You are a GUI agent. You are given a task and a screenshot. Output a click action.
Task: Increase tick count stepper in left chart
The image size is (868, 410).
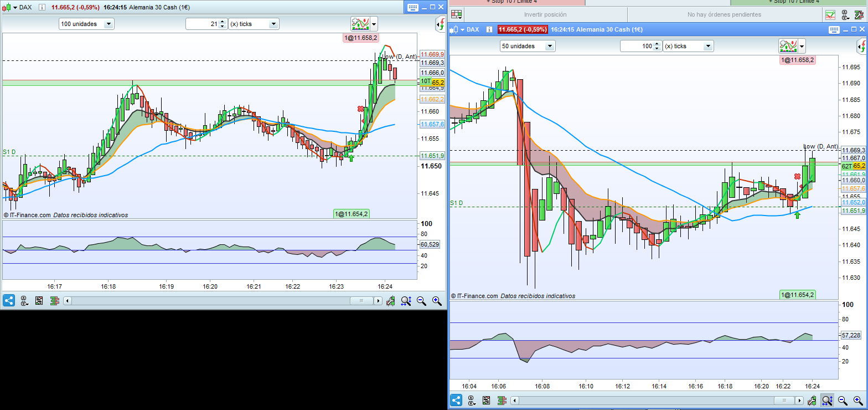click(x=223, y=22)
